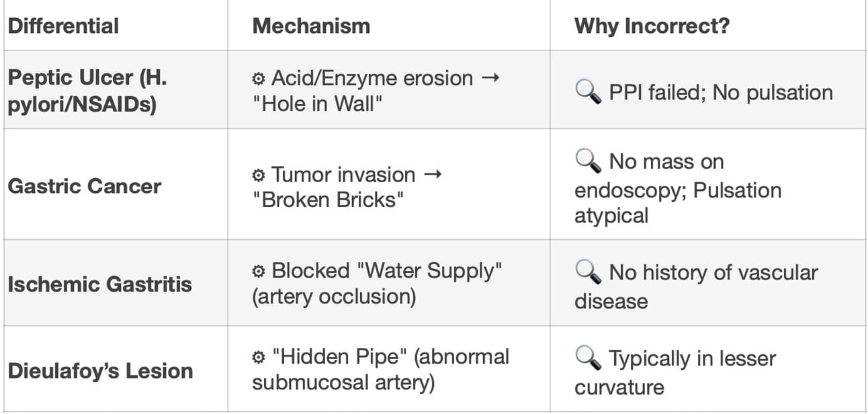Select the Why Incorrect? column header
This screenshot has width=868, height=414.
click(x=652, y=26)
